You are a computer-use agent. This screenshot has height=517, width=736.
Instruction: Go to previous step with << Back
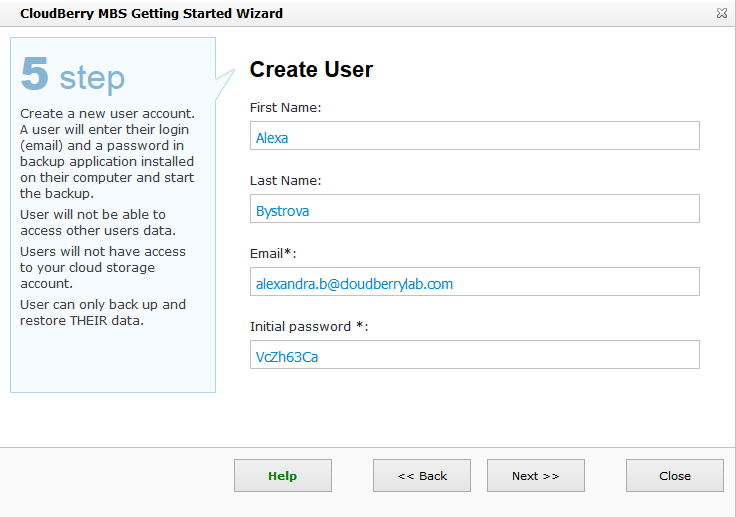[x=422, y=476]
